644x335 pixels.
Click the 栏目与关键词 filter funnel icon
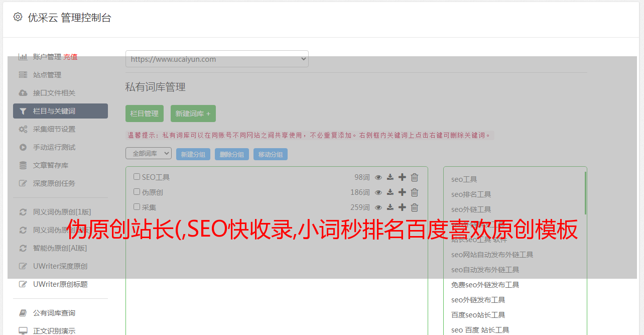[x=23, y=111]
